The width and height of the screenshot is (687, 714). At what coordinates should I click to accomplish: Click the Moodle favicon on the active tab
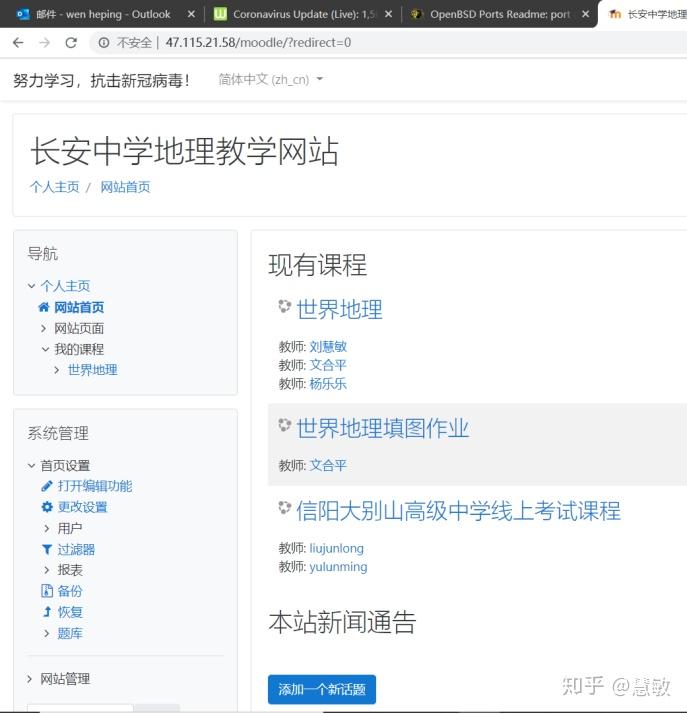[615, 14]
